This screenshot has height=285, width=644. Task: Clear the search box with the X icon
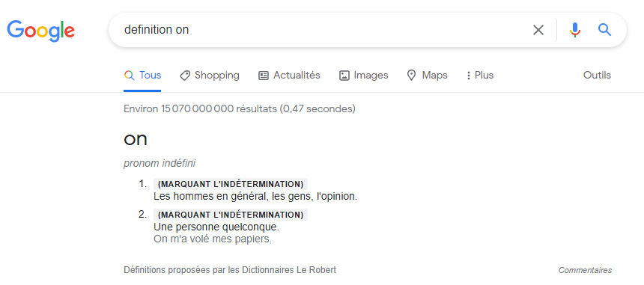(538, 30)
